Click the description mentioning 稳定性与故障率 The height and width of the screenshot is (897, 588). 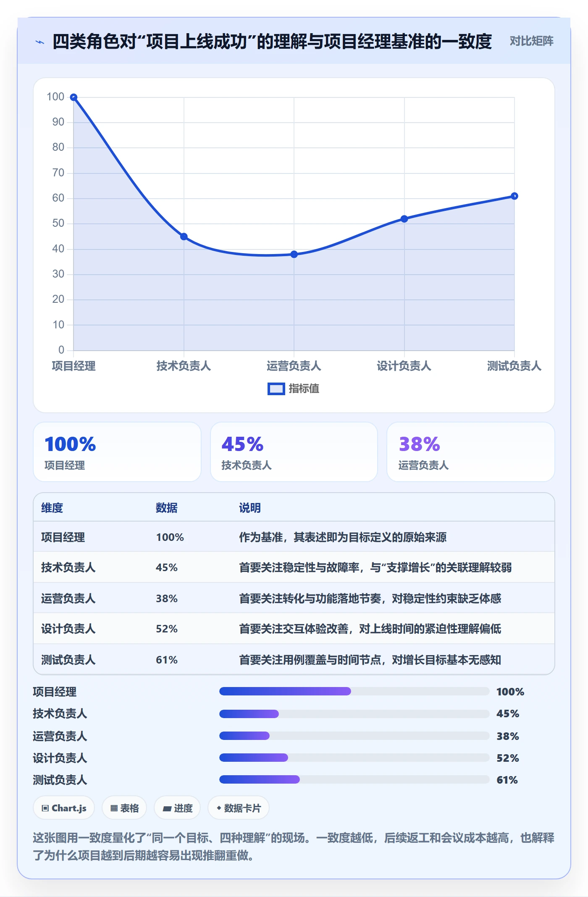375,567
